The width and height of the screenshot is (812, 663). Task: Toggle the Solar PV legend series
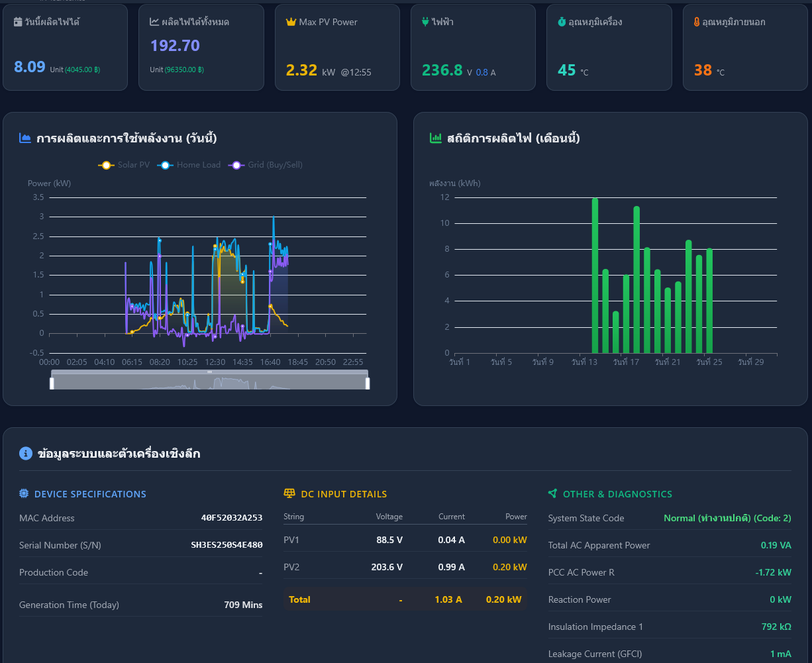[x=124, y=165]
